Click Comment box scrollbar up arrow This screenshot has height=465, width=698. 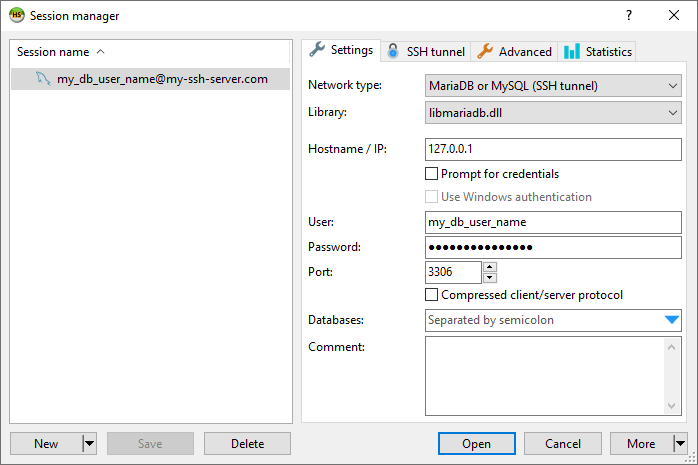(x=672, y=347)
